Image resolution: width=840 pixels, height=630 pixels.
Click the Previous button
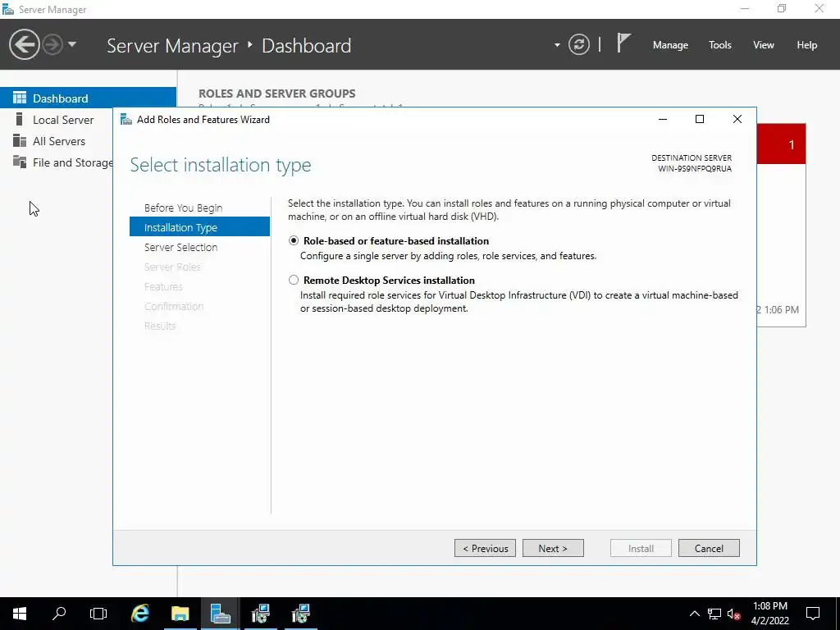point(485,548)
